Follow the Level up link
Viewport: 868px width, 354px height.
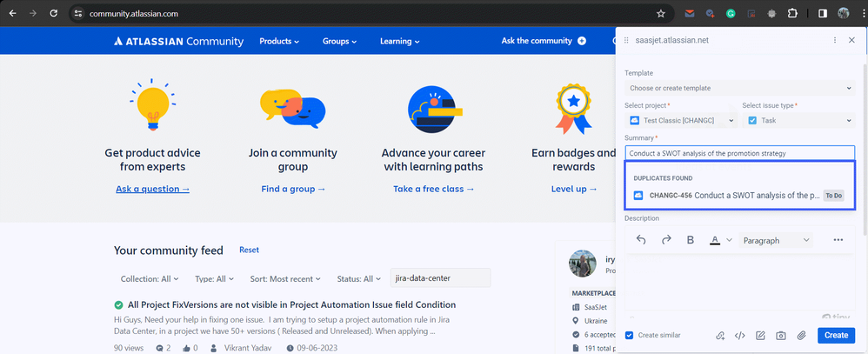point(574,189)
